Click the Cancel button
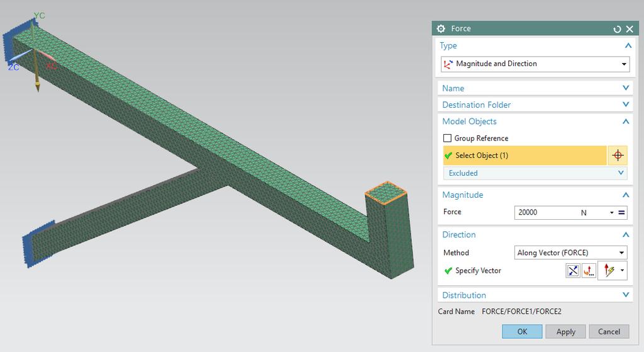This screenshot has width=644, height=352. click(609, 331)
